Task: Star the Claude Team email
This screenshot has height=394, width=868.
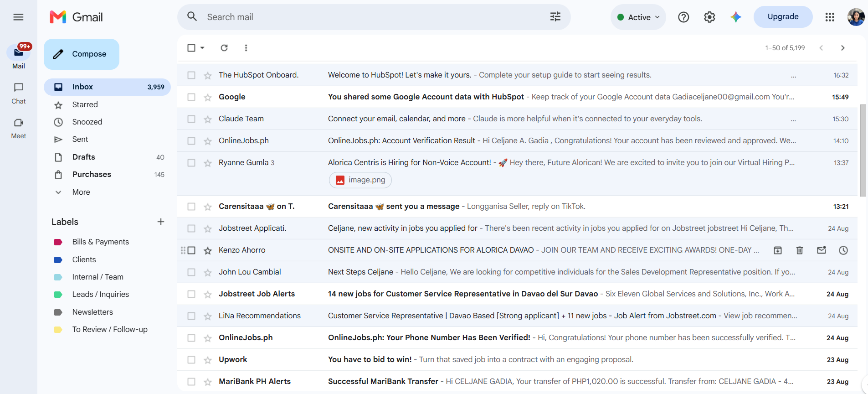Action: [208, 119]
